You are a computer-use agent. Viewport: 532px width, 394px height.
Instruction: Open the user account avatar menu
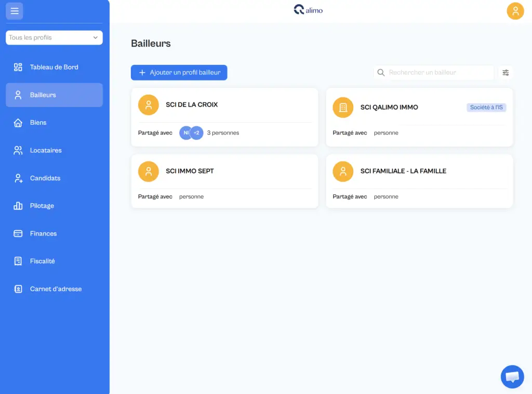(x=515, y=11)
